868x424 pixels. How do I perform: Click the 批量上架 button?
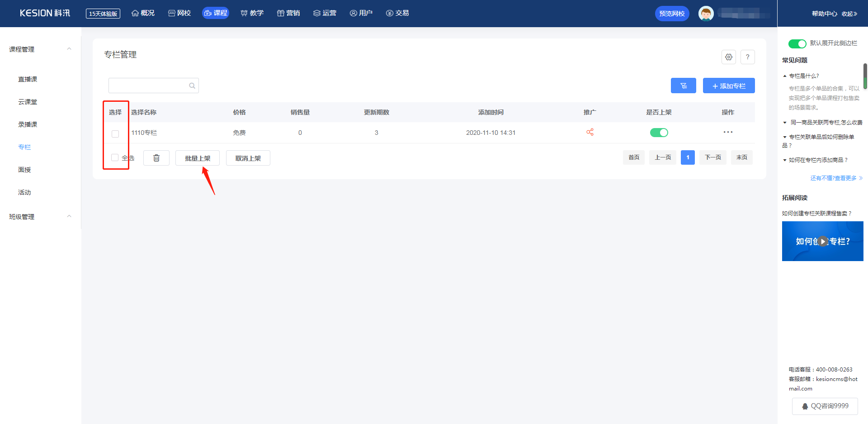[197, 158]
